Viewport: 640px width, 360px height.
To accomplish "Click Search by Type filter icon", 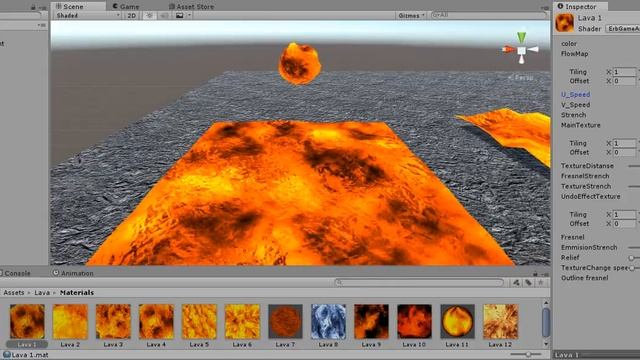I will pyautogui.click(x=516, y=282).
